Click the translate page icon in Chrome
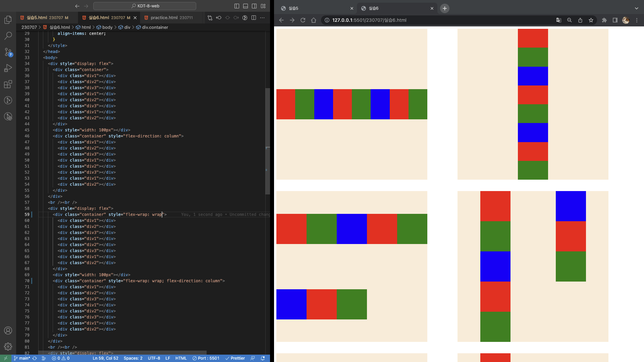This screenshot has width=644, height=362. click(x=559, y=20)
